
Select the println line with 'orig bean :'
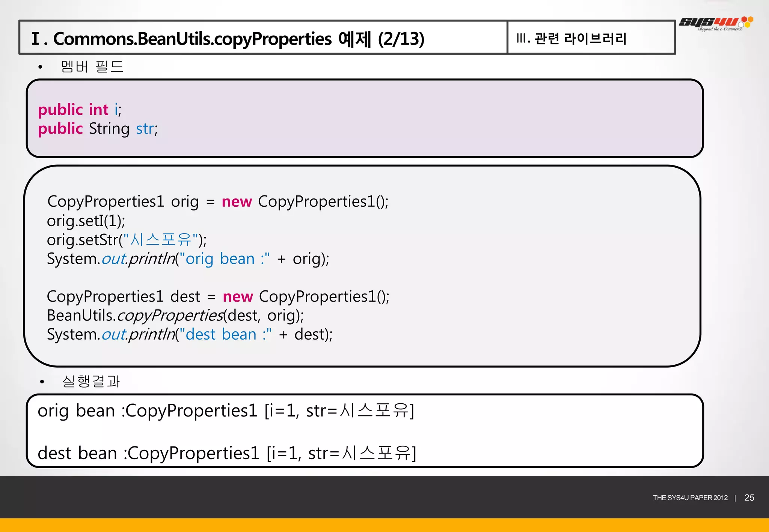188,259
